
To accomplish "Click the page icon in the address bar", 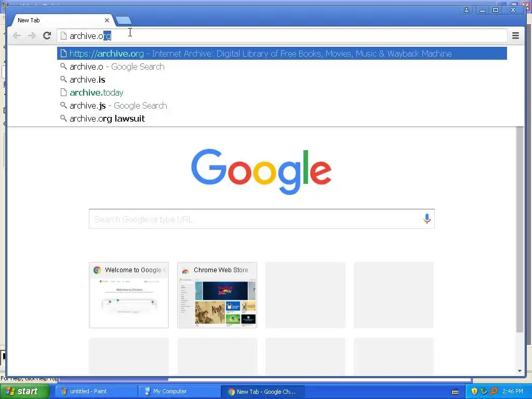I will (63, 36).
